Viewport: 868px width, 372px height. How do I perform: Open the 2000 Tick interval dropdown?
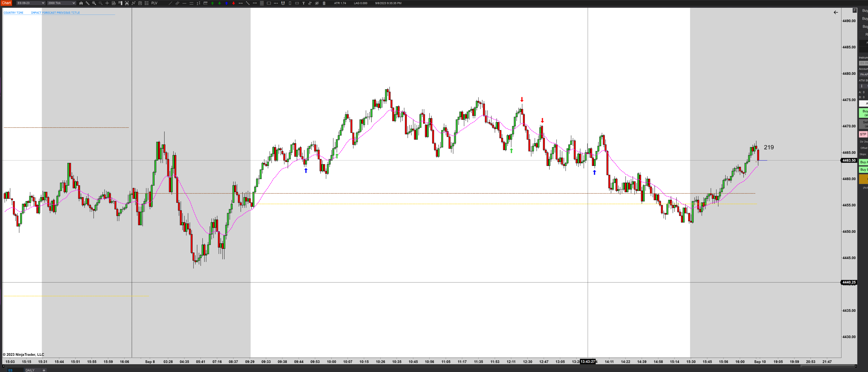(61, 3)
